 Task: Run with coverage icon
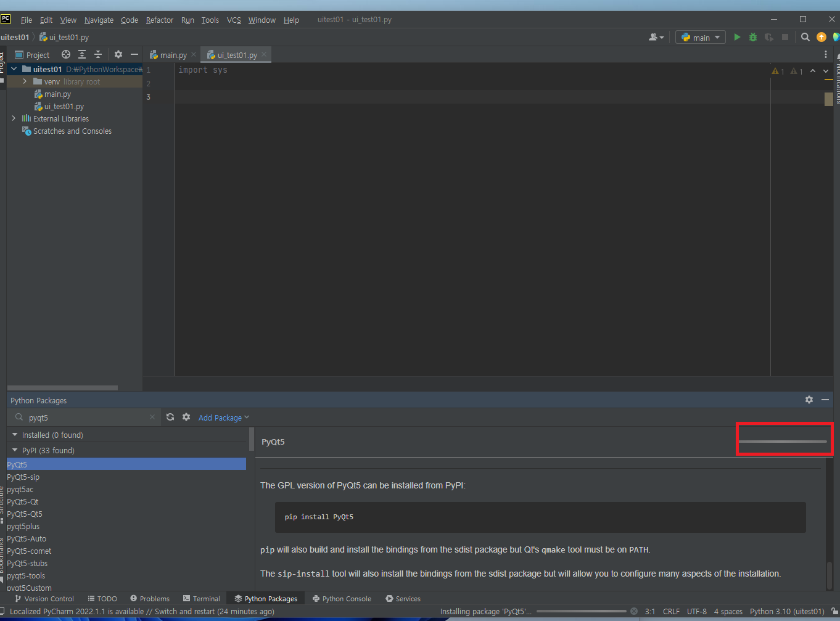(x=769, y=38)
